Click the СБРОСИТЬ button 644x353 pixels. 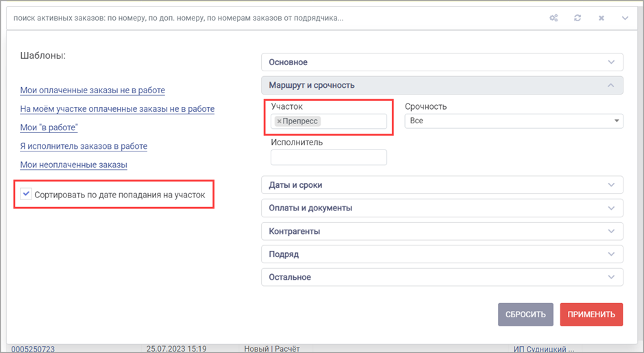coord(525,315)
